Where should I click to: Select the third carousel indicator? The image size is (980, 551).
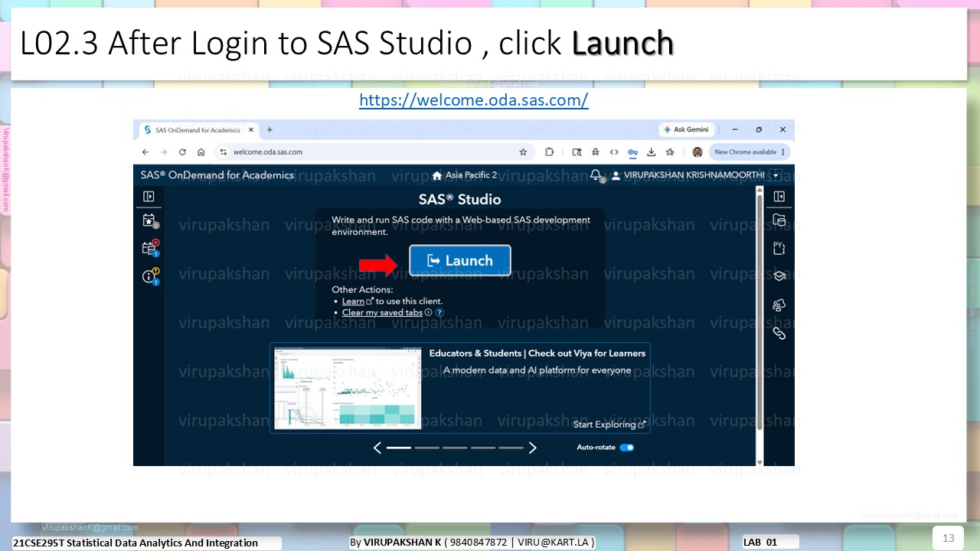click(455, 448)
